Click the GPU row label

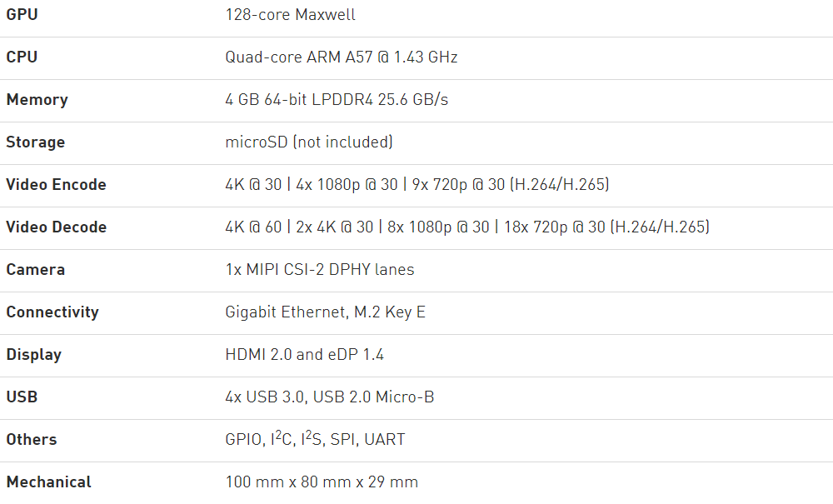click(22, 15)
